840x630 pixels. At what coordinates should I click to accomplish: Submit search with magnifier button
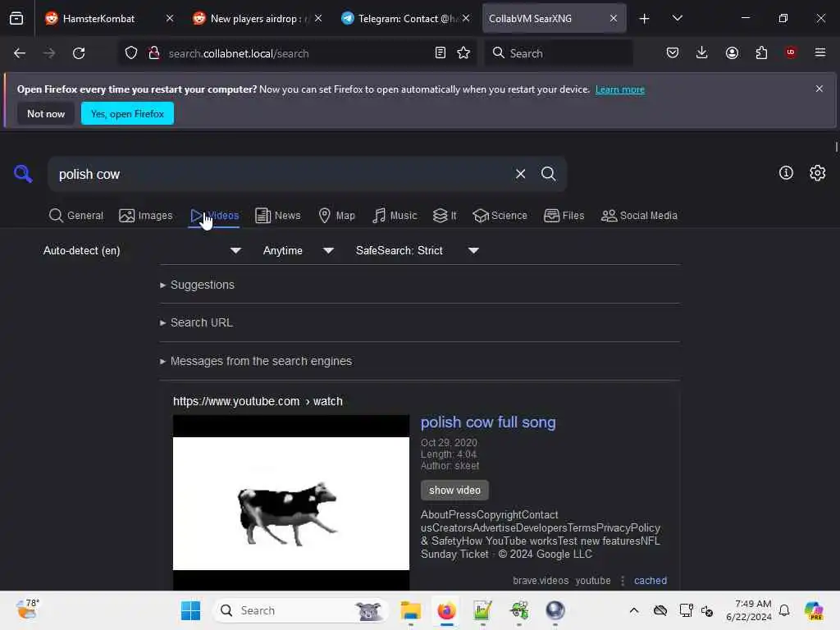(x=549, y=174)
